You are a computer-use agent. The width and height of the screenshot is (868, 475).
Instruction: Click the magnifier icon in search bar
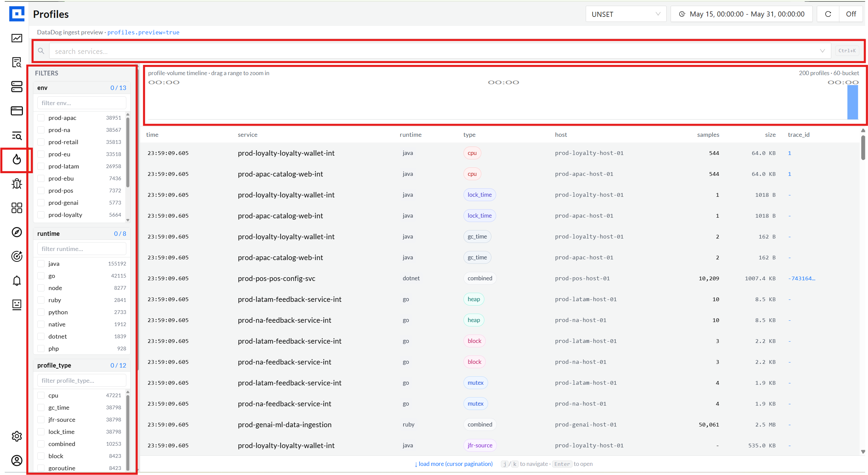pyautogui.click(x=41, y=51)
